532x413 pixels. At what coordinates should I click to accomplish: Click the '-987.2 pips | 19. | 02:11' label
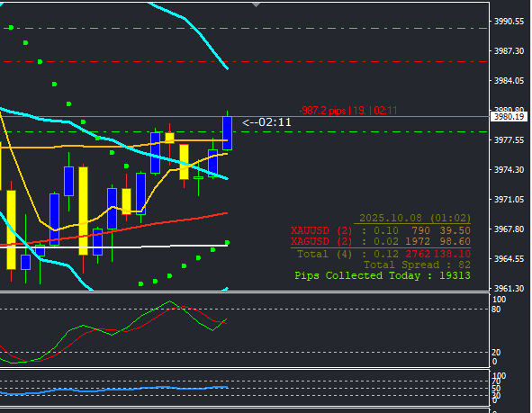(348, 111)
